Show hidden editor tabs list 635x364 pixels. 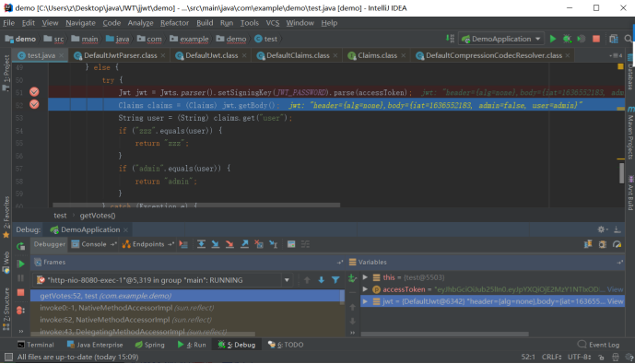tap(616, 55)
